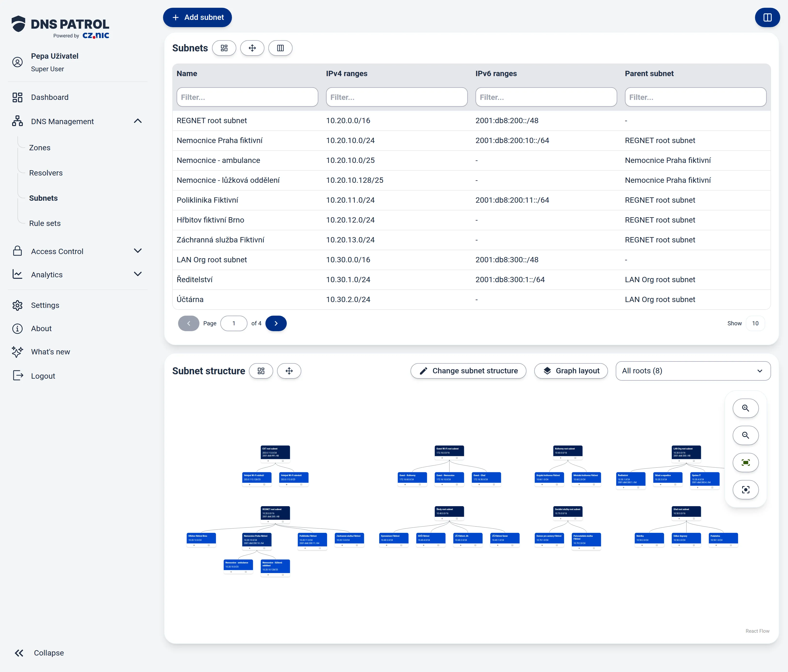Fit the graph view to screen

pos(745,463)
